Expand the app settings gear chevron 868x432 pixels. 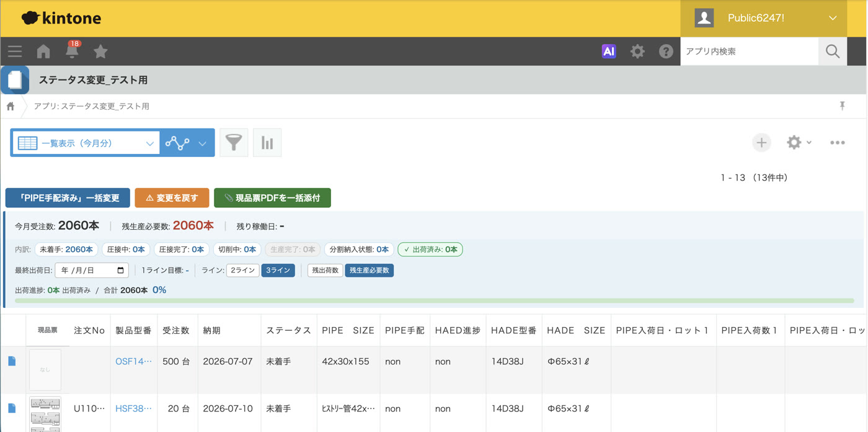point(809,143)
